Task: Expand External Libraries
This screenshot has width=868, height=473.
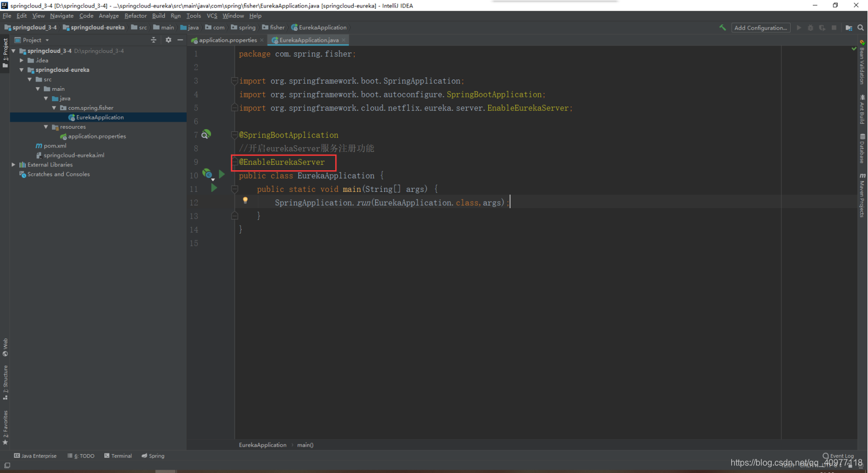Action: (x=14, y=164)
